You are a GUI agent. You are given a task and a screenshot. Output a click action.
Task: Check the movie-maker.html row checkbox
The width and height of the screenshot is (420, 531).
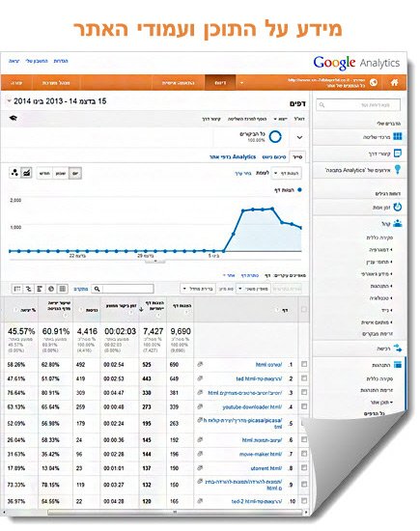304,454
